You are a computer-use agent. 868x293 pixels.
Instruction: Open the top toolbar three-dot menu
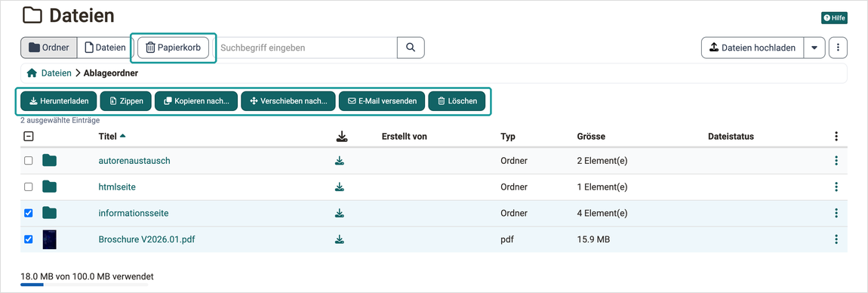[838, 48]
